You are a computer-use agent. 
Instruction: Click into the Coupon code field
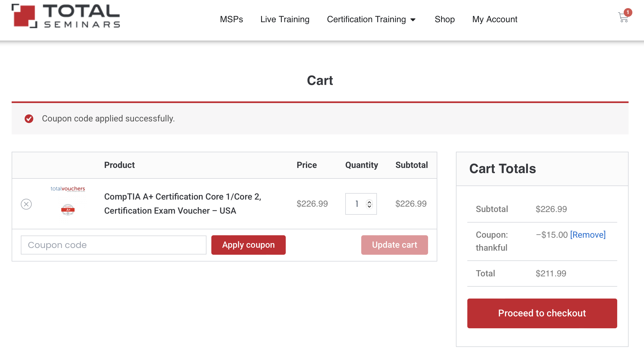[114, 245]
